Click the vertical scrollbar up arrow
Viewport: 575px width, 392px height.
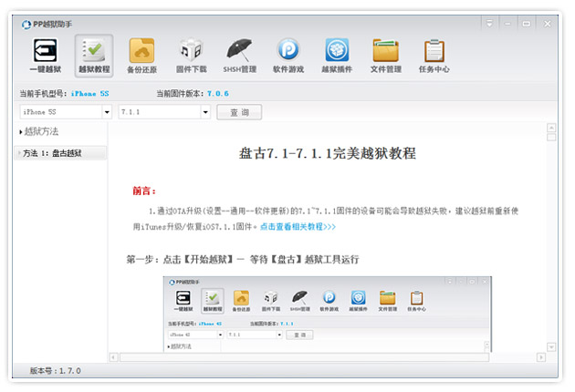[x=551, y=128]
